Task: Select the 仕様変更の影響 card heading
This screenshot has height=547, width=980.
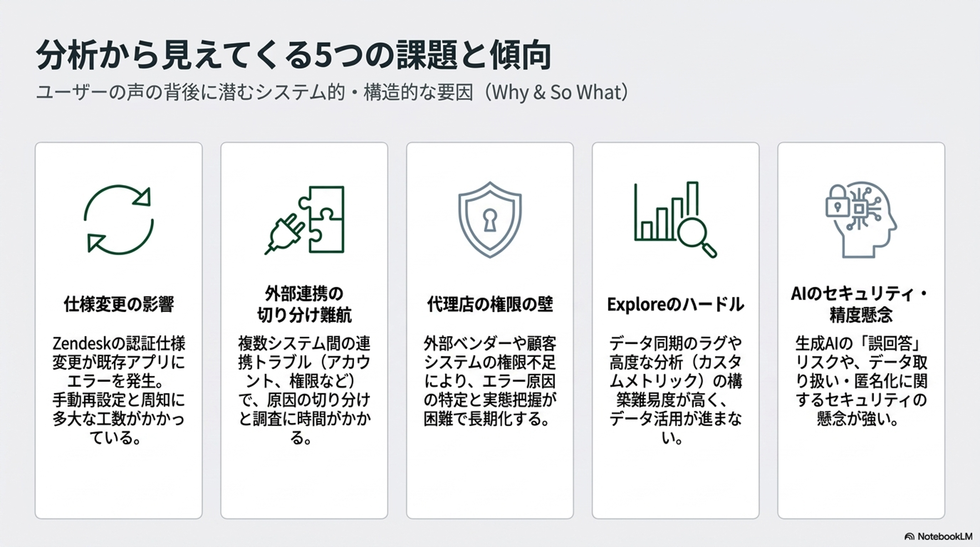Action: pos(119,305)
